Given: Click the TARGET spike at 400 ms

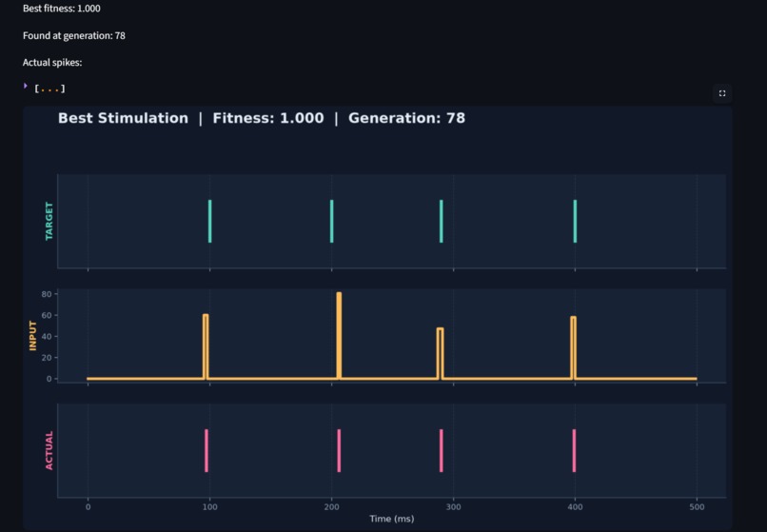Looking at the screenshot, I should [575, 221].
